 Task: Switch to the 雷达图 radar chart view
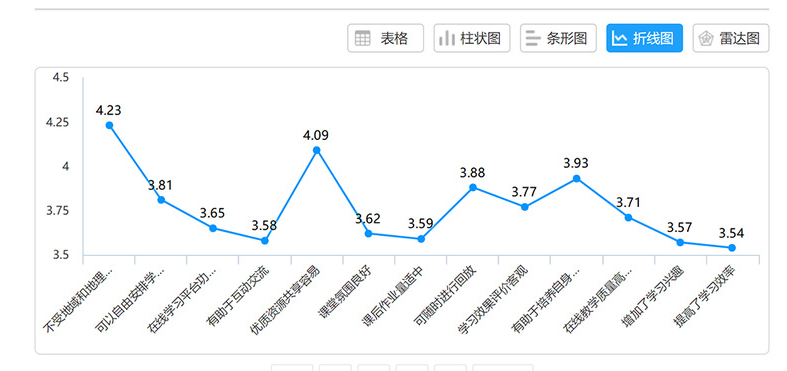click(731, 38)
